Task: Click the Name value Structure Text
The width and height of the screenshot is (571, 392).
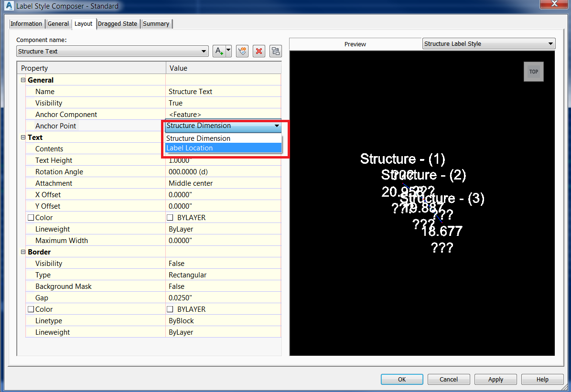Action: 223,92
